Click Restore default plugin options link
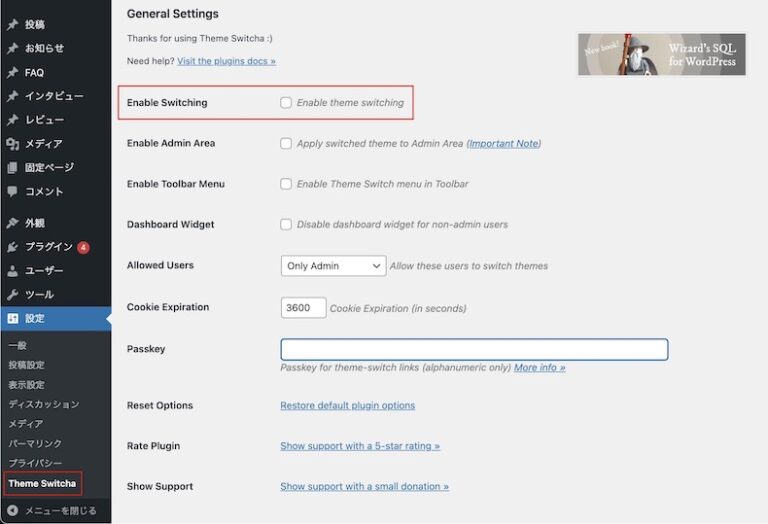 click(x=347, y=406)
